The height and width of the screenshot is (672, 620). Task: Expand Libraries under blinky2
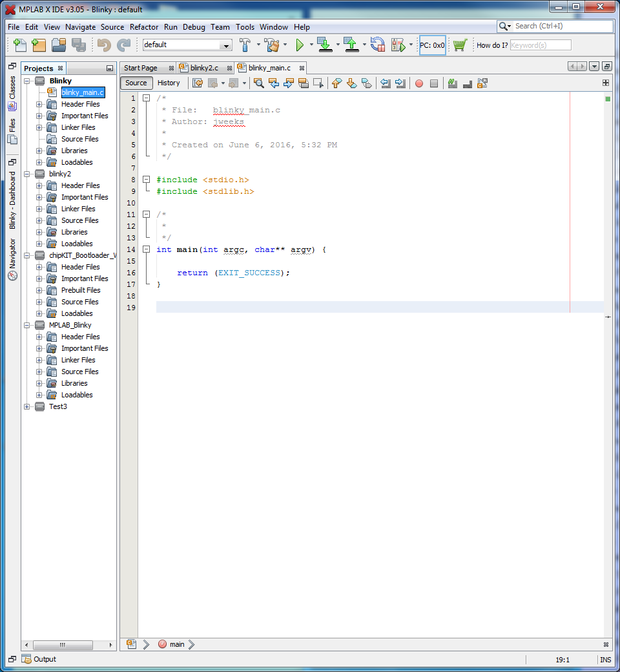(x=39, y=232)
